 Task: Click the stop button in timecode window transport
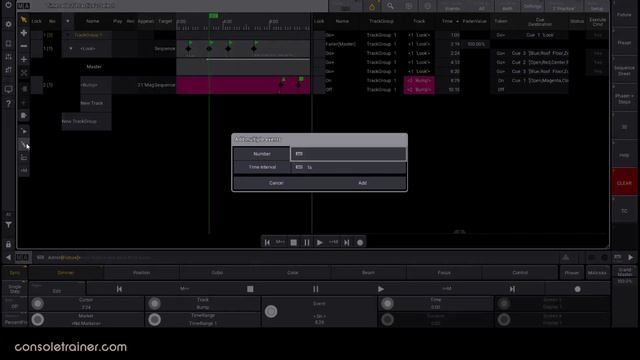click(x=293, y=242)
